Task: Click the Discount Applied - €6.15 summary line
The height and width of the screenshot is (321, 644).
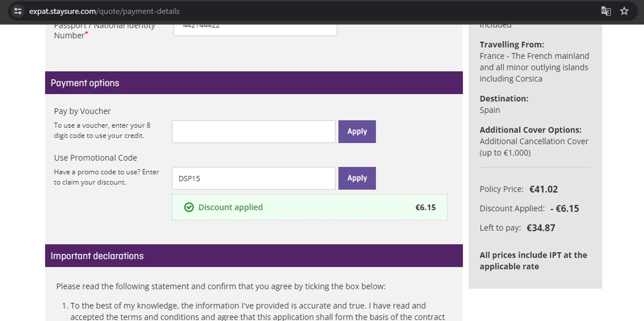Action: (x=529, y=208)
